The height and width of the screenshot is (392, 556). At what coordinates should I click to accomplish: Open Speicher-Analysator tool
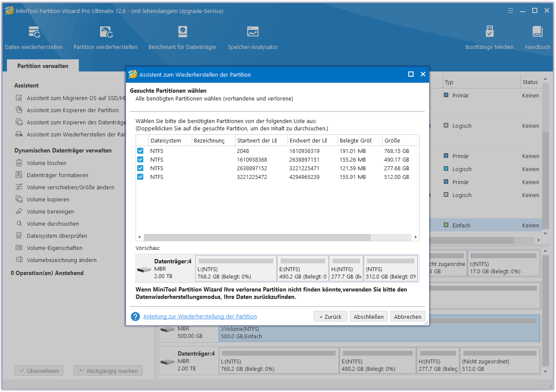(x=253, y=38)
